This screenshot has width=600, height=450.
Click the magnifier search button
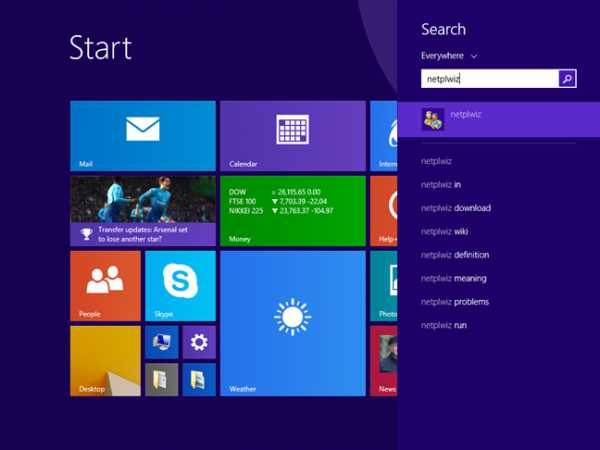tap(567, 78)
